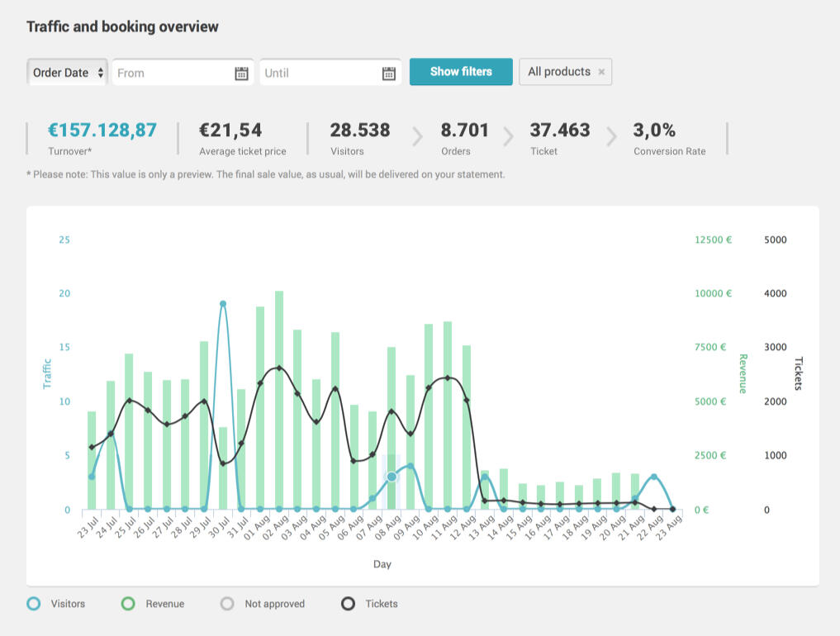Screen dimensions: 840x636
Task: Click the All products filter chip
Action: pyautogui.click(x=559, y=72)
